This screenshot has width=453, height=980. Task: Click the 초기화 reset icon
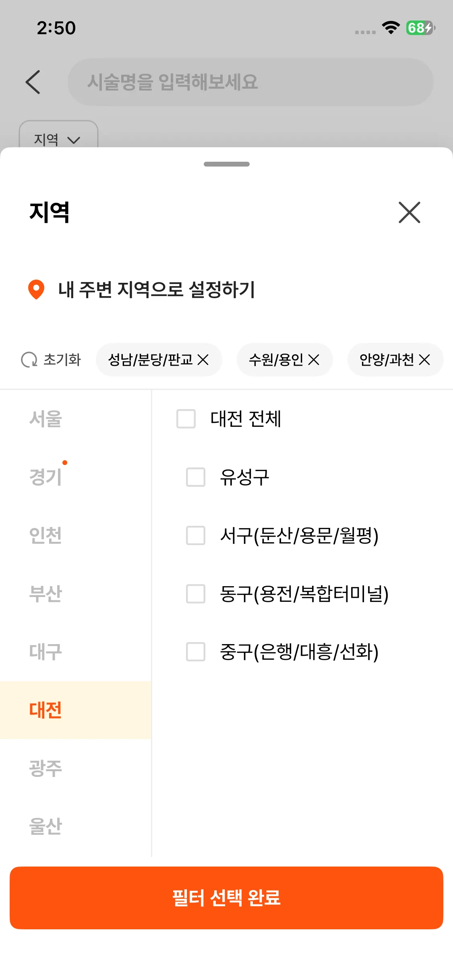click(x=29, y=360)
